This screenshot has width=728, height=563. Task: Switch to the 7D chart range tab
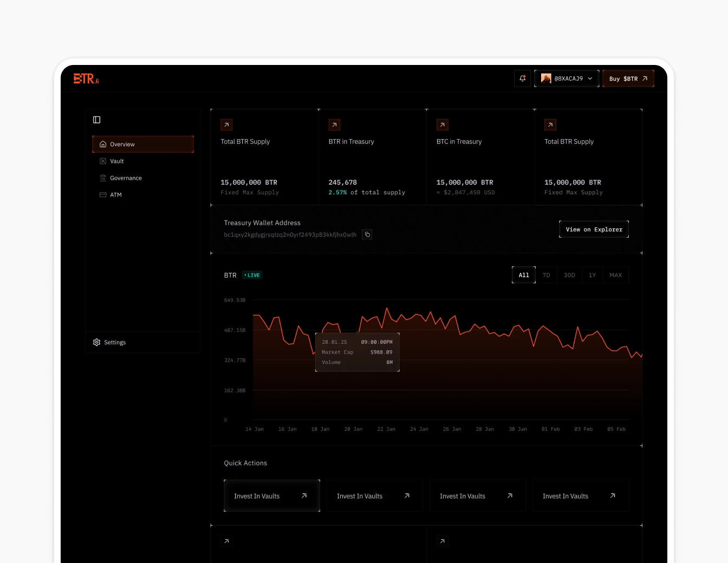point(546,275)
